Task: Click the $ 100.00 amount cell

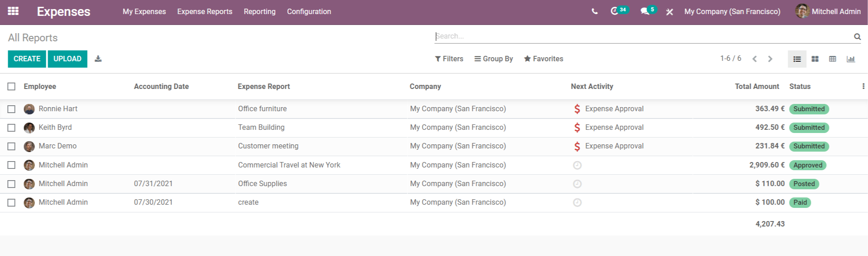Action: coord(770,202)
